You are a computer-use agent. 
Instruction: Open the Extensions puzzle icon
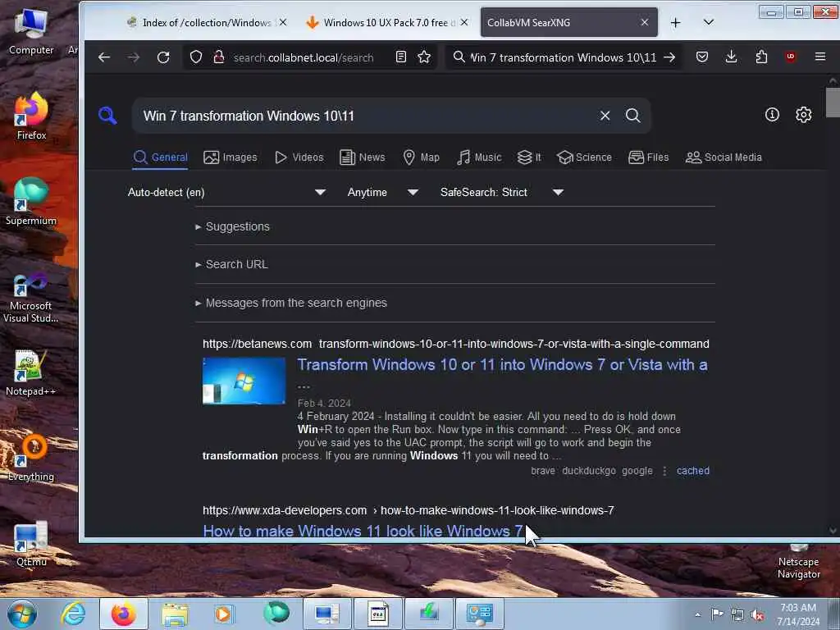(761, 57)
